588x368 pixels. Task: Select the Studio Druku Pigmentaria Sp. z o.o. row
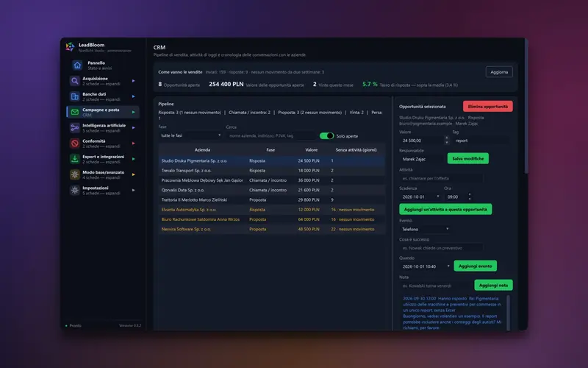pyautogui.click(x=271, y=160)
